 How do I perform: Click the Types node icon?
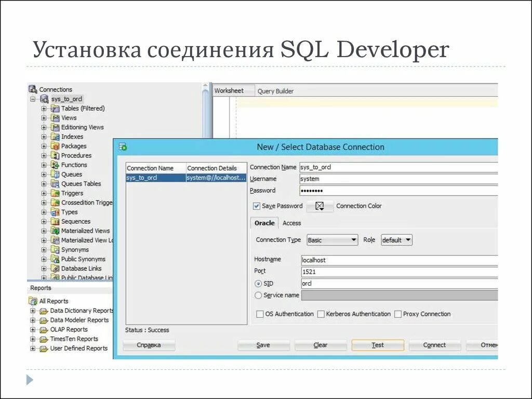tap(55, 212)
